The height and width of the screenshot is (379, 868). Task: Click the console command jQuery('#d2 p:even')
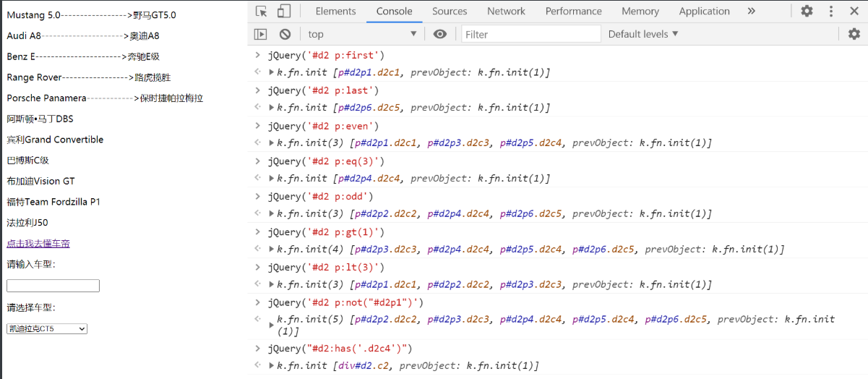tap(323, 126)
